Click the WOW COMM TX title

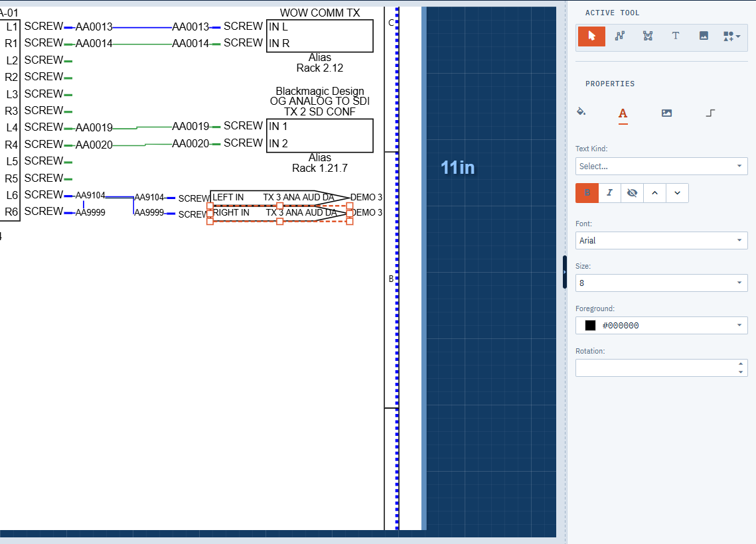(x=320, y=13)
